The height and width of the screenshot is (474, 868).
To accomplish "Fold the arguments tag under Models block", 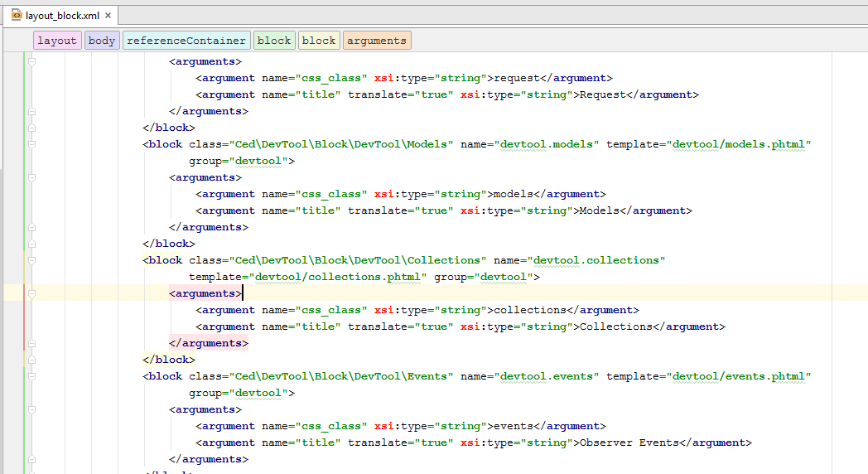I will coord(31,177).
